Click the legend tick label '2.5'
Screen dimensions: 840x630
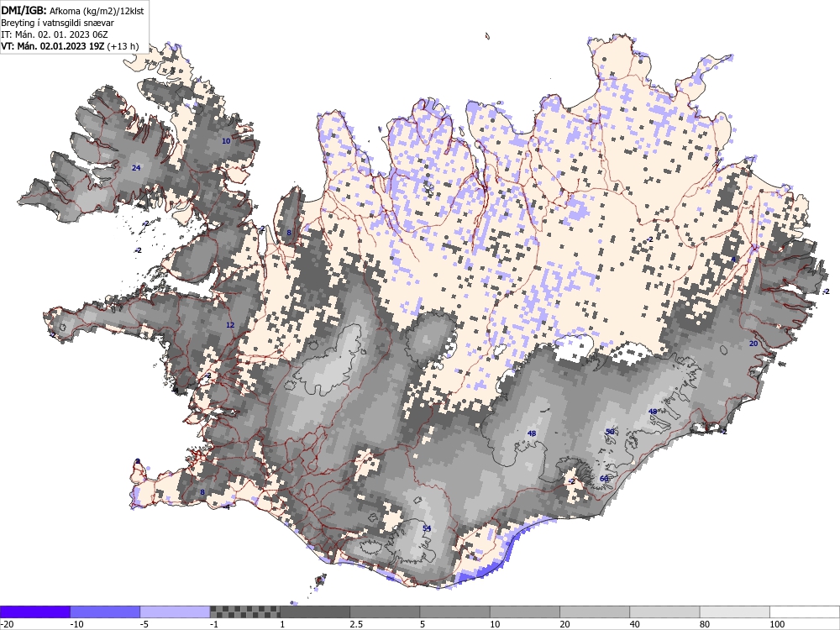point(356,624)
